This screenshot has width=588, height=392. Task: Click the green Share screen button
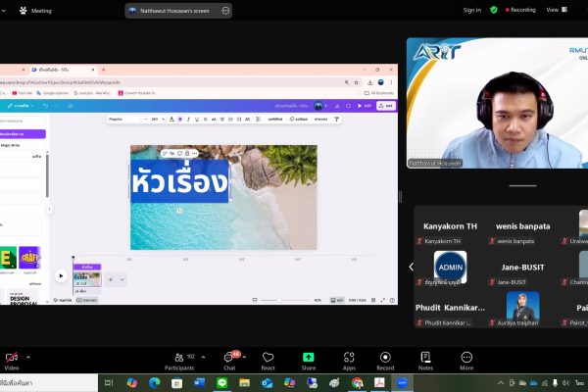pos(309,361)
